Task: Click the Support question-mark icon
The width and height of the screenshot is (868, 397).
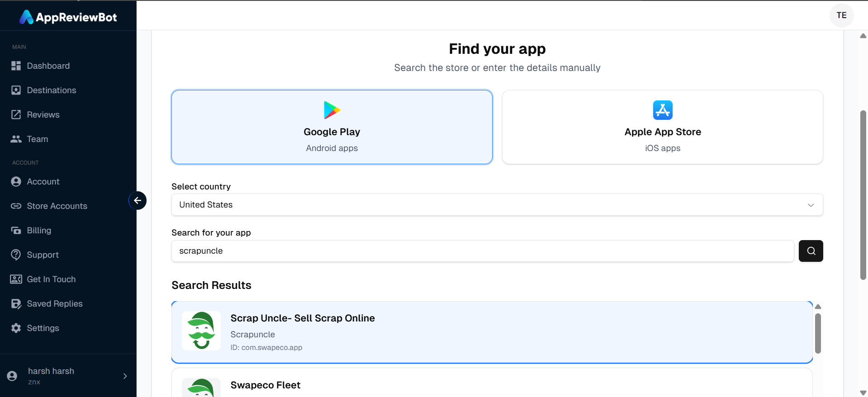Action: coord(16,255)
